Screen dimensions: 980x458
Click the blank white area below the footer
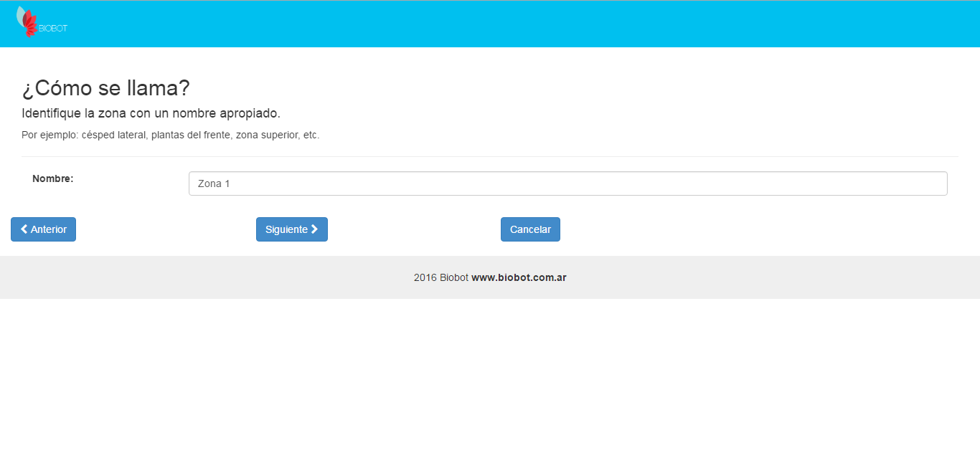click(490, 380)
